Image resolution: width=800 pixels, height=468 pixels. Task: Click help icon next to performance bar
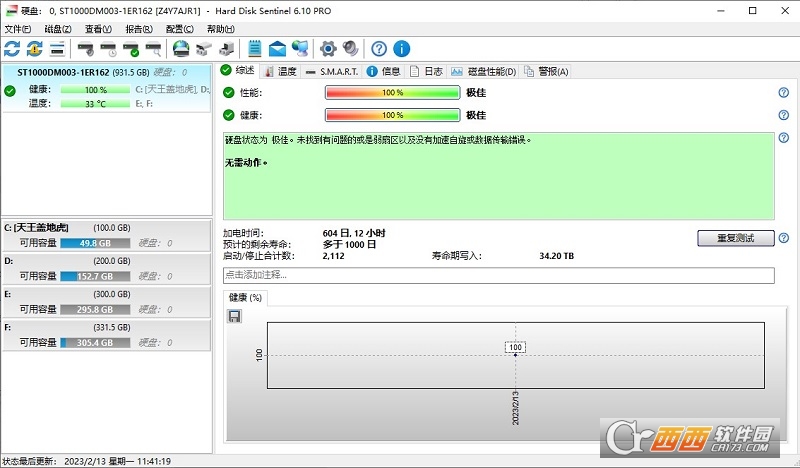pyautogui.click(x=784, y=92)
